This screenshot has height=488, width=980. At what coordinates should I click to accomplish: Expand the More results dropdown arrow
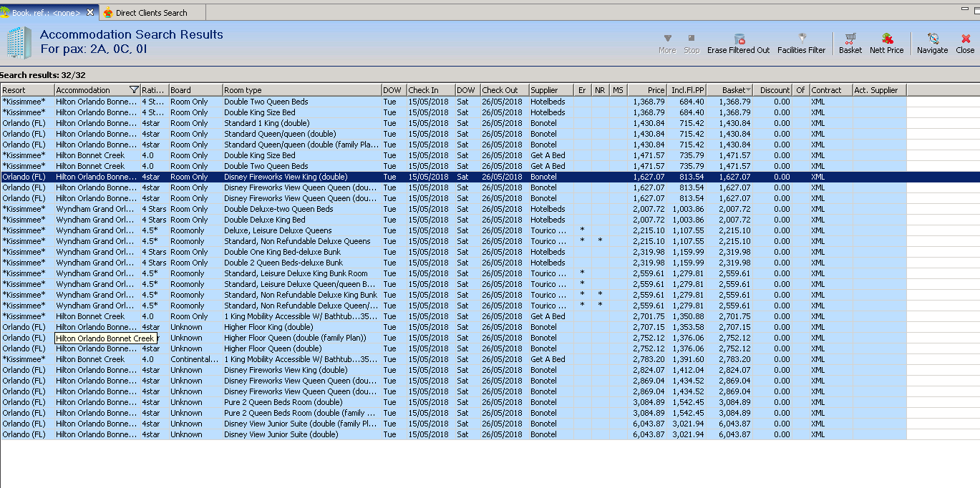click(x=667, y=39)
